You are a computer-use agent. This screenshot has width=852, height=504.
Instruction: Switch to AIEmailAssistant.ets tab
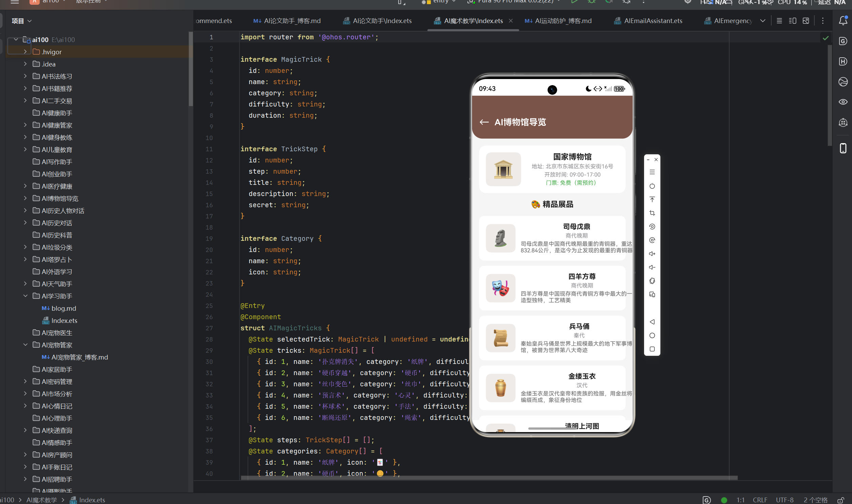[648, 21]
